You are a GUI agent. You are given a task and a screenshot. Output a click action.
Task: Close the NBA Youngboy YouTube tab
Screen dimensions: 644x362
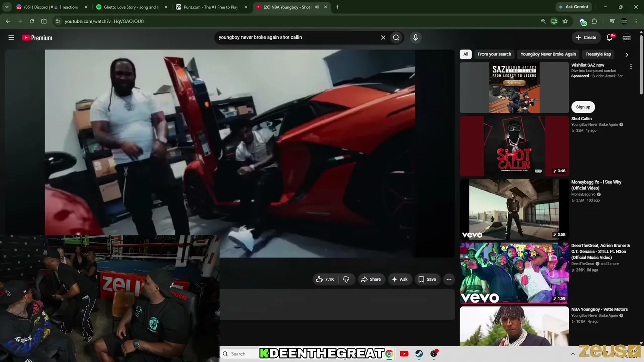[326, 7]
